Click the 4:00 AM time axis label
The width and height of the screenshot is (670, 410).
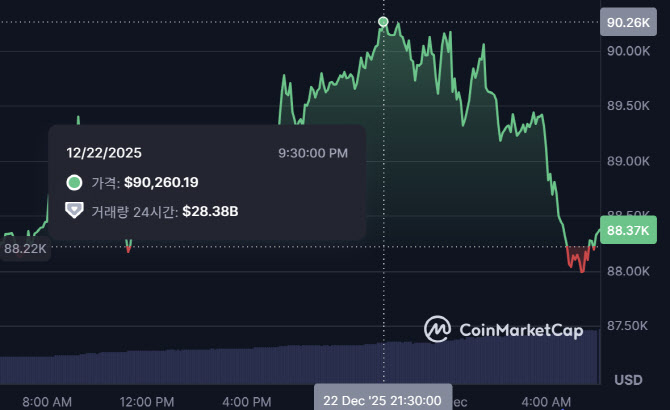tap(550, 401)
